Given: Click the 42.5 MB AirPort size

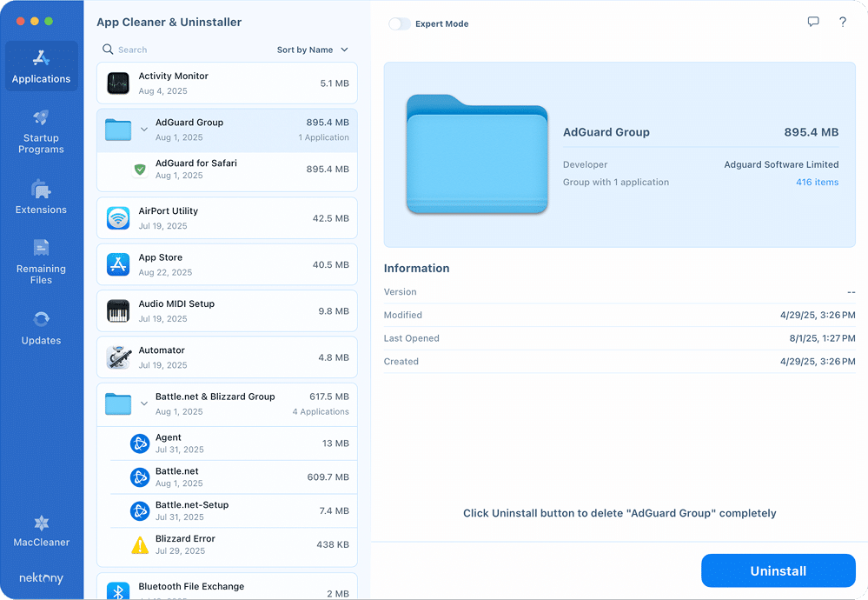Looking at the screenshot, I should coord(330,218).
